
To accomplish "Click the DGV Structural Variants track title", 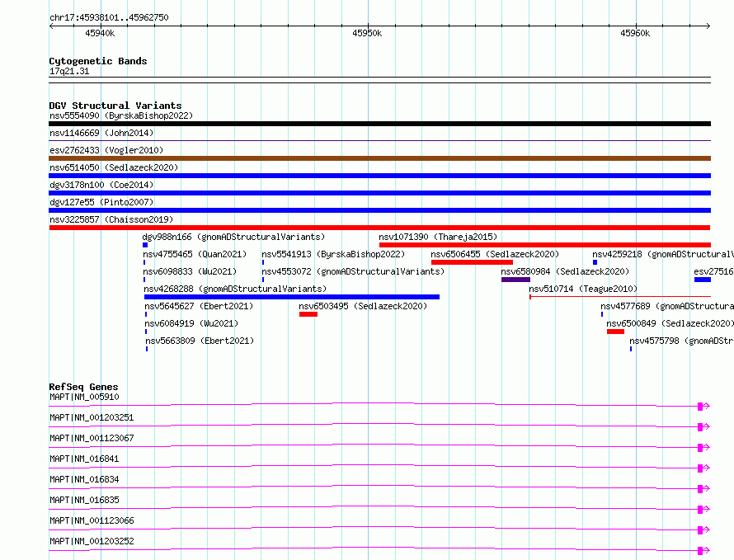I will (115, 106).
